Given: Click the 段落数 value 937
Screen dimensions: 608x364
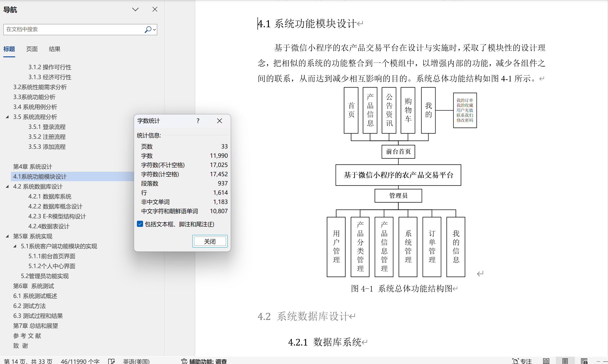Looking at the screenshot, I should (x=223, y=183).
